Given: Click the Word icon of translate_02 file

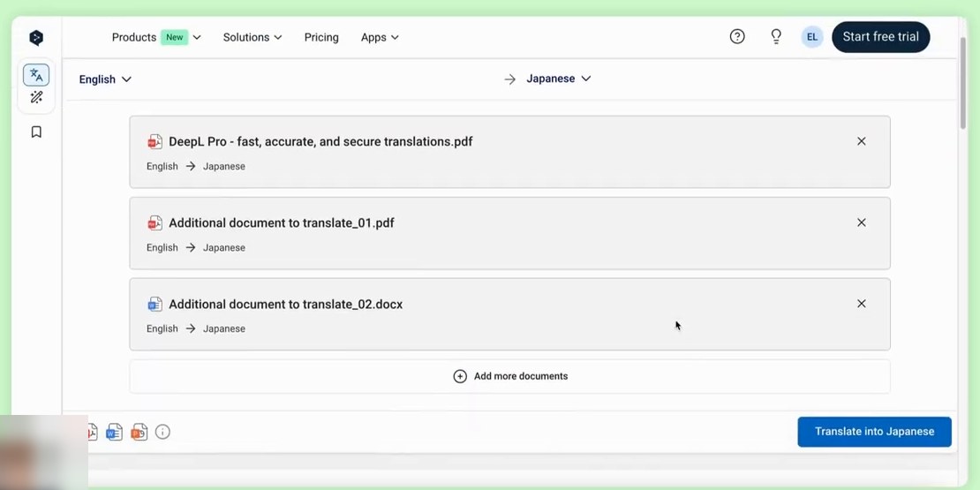Looking at the screenshot, I should click(x=155, y=305).
